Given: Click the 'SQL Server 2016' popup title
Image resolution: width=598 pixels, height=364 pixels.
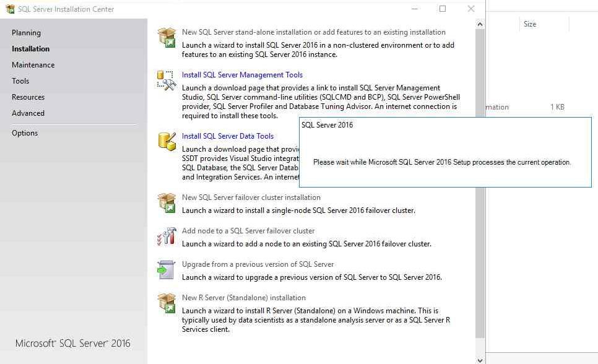Looking at the screenshot, I should pyautogui.click(x=327, y=125).
